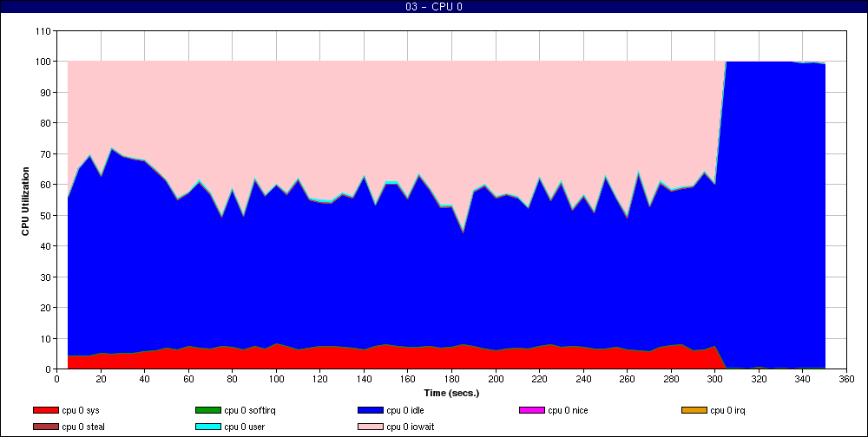Click the cyan cpu 0 user legend swatch
The image size is (868, 437).
point(208,427)
